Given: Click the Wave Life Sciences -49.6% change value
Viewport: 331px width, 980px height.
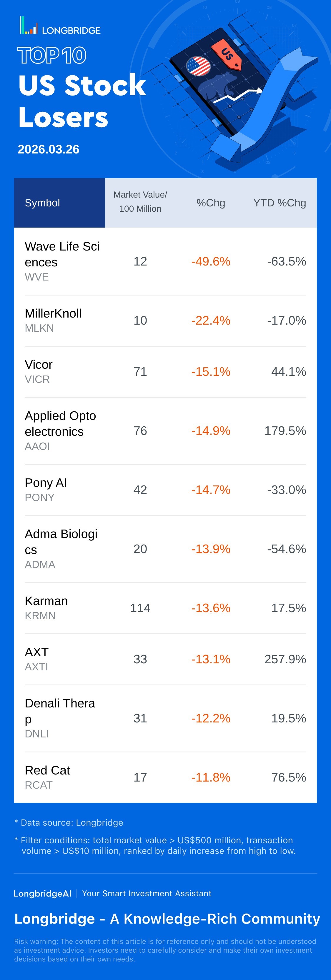Looking at the screenshot, I should pos(211,261).
